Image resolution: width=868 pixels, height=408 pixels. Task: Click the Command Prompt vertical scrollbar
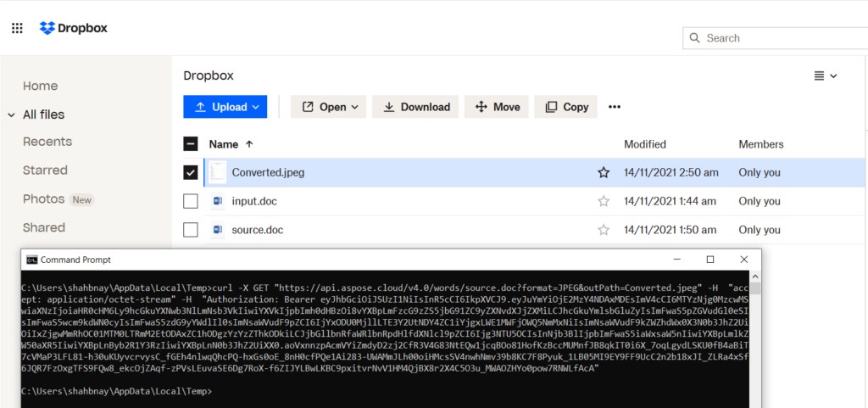coord(755,339)
